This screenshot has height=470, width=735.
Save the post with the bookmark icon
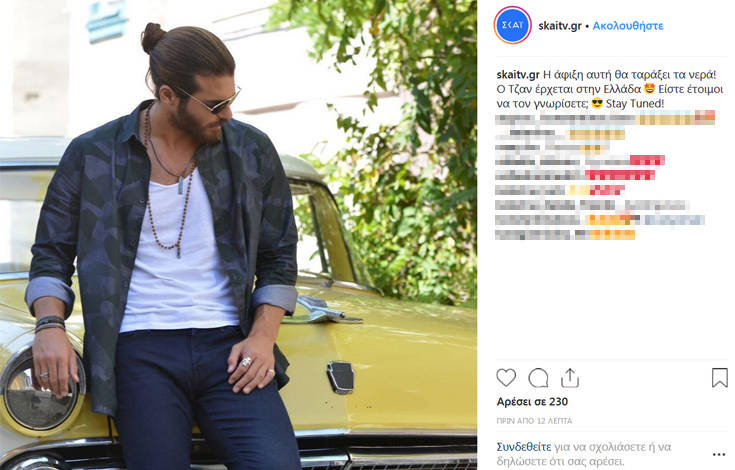click(x=720, y=378)
